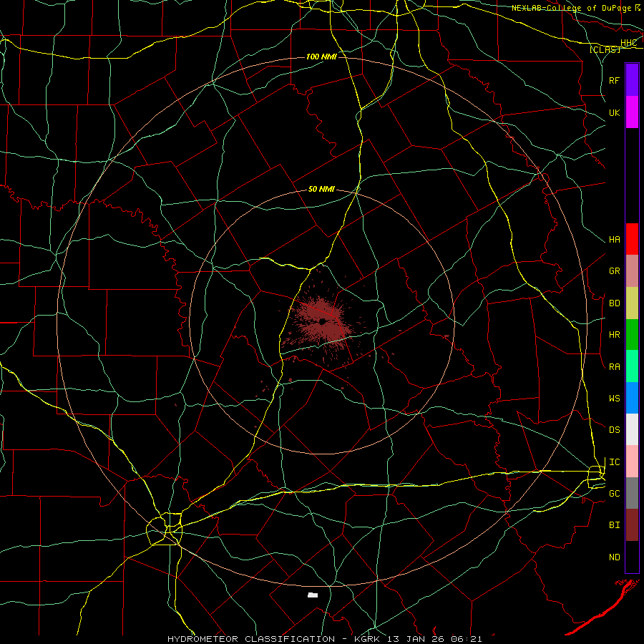
Task: Click the 'BD' legend label
Action: (614, 303)
